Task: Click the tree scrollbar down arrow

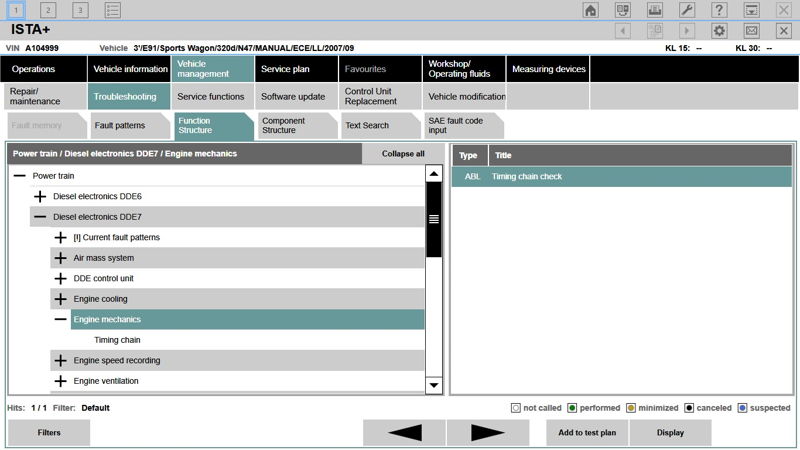Action: [434, 385]
